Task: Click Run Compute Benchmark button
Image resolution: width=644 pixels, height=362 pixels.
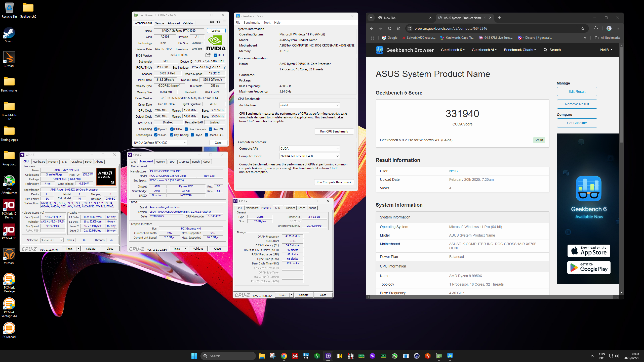Action: (334, 182)
